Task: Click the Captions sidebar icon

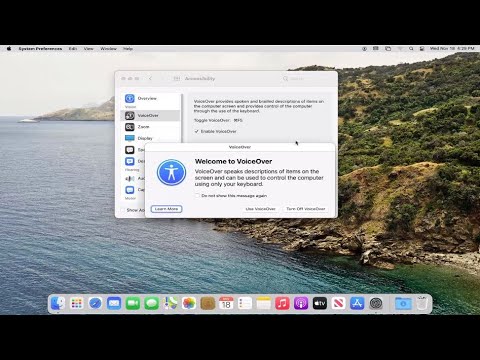Action: [130, 190]
